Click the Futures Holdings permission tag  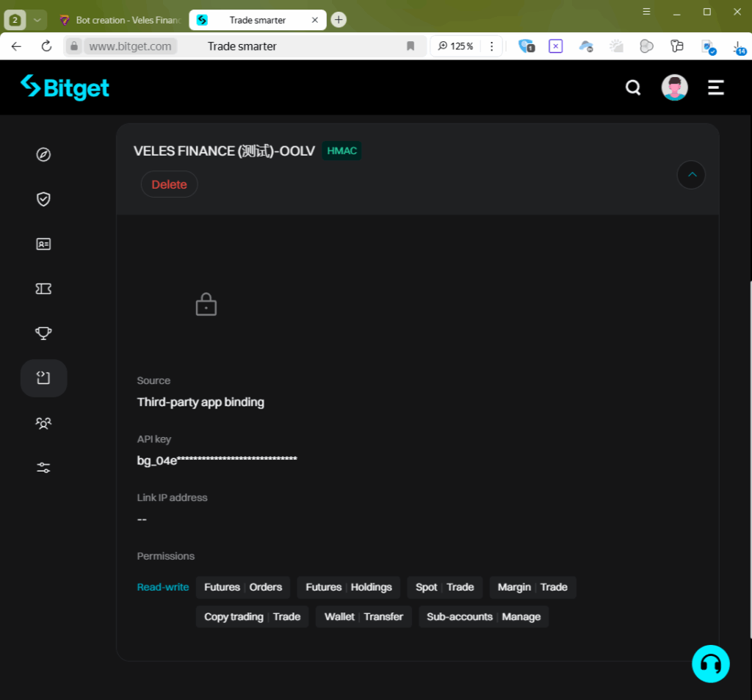pyautogui.click(x=349, y=588)
